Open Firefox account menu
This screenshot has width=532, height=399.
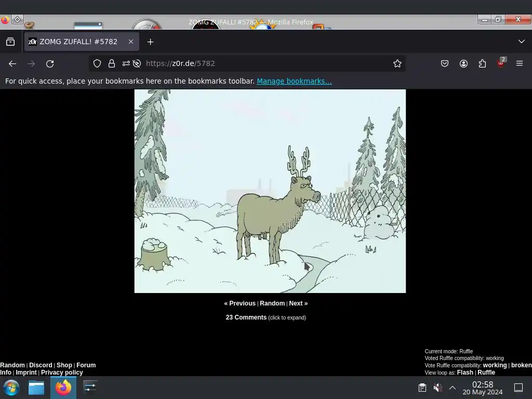tap(463, 63)
